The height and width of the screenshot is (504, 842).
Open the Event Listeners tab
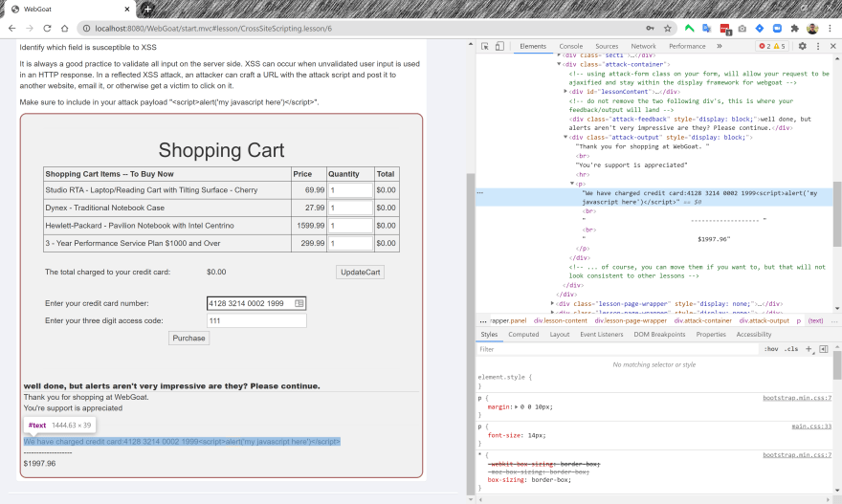tap(602, 335)
